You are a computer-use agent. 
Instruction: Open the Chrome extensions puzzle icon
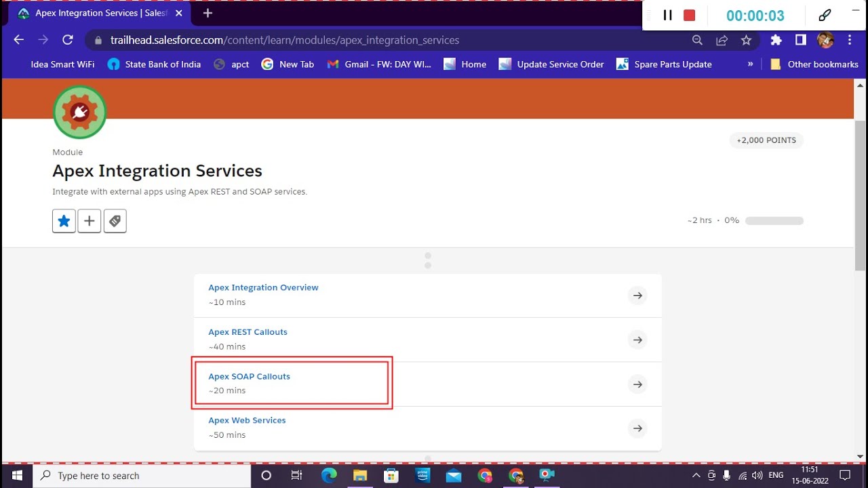776,40
